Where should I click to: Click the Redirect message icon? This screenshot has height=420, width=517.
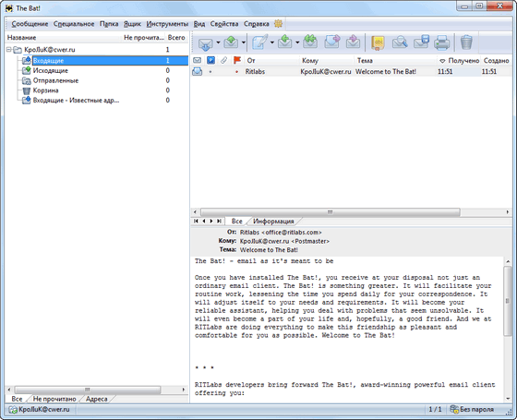(x=353, y=42)
